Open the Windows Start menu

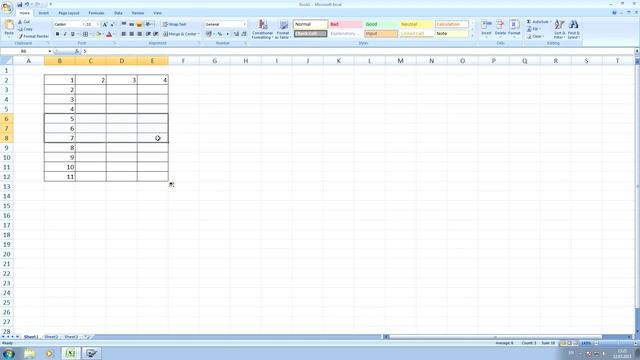point(9,353)
